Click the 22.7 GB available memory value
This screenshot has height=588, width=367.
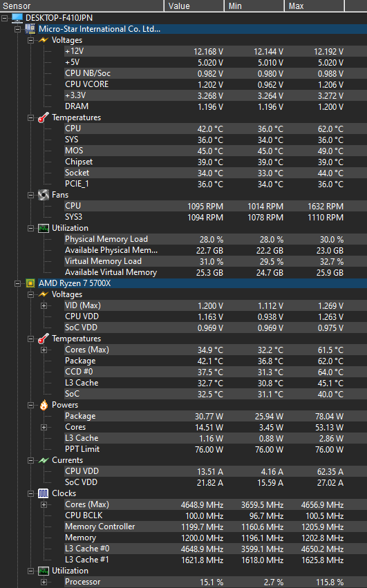tap(209, 251)
